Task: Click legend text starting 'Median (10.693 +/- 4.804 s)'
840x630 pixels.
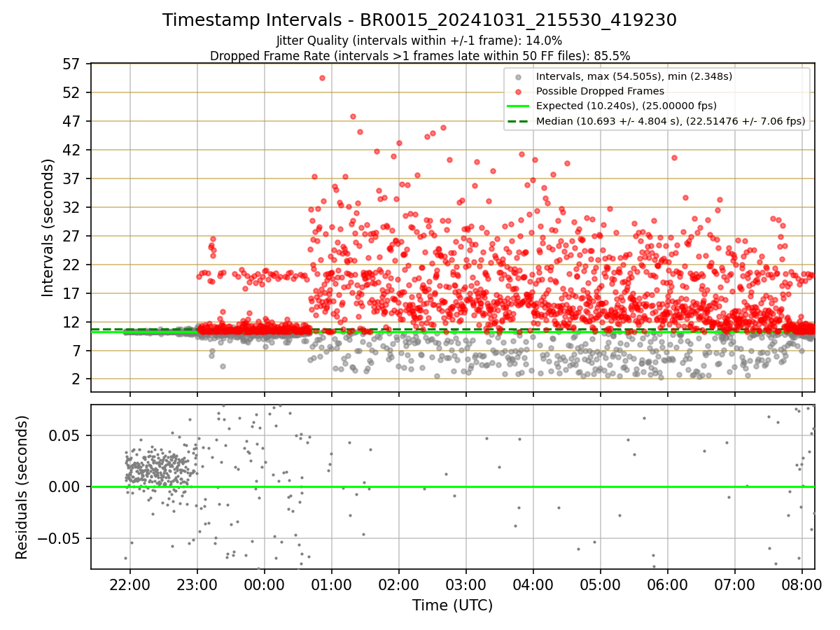Action: [x=671, y=121]
